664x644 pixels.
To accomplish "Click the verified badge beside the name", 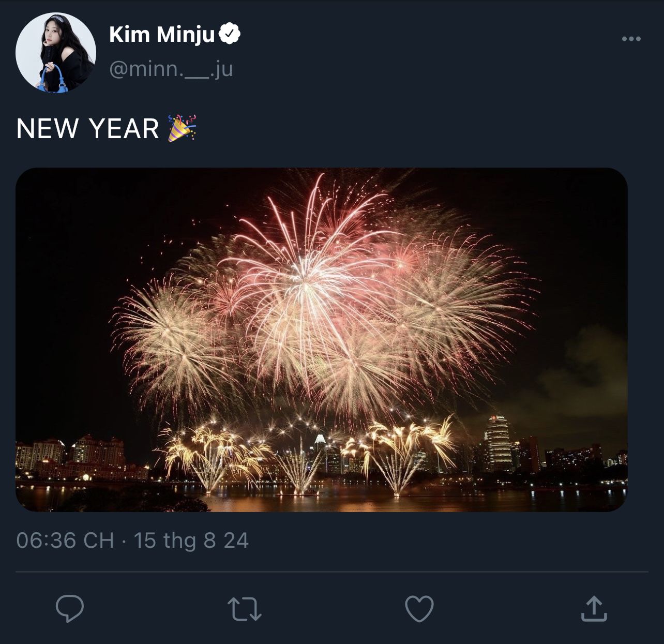I will [230, 35].
